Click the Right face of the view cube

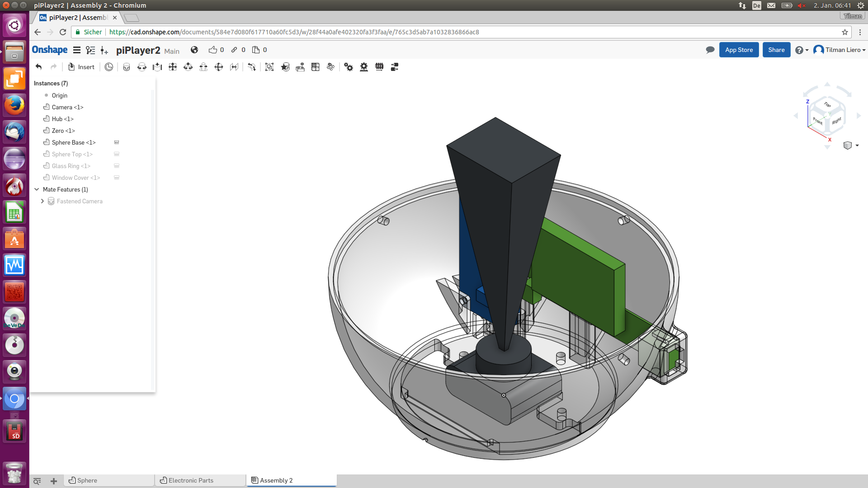(836, 121)
